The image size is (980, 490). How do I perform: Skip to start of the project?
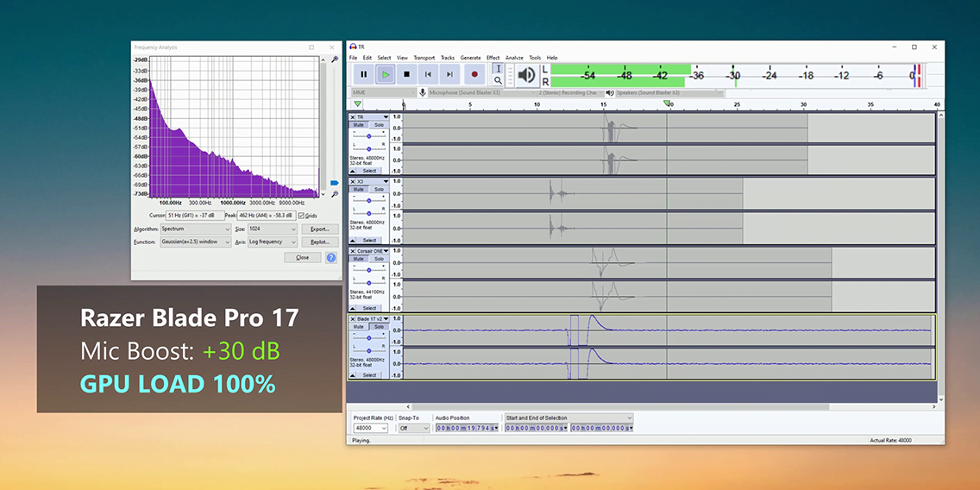(x=428, y=74)
